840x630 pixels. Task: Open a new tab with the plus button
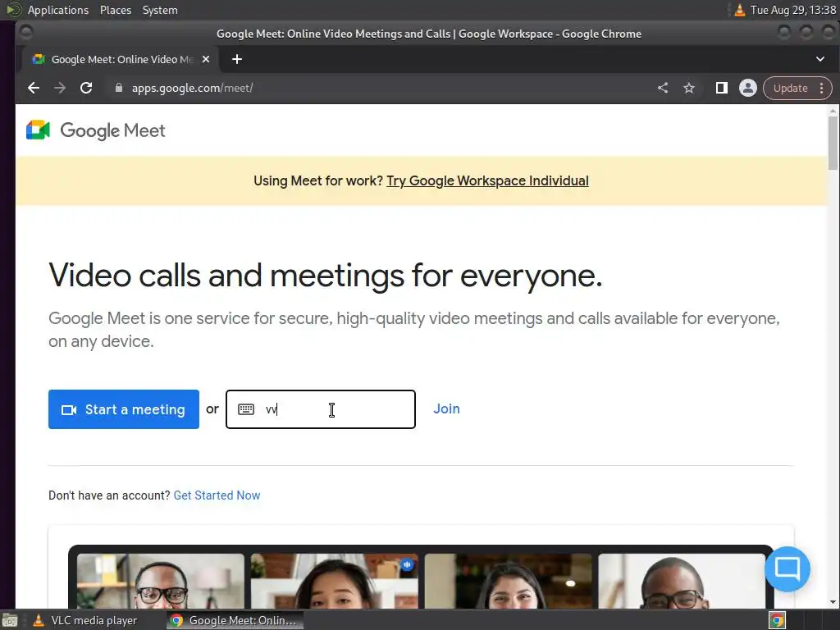[x=237, y=59]
